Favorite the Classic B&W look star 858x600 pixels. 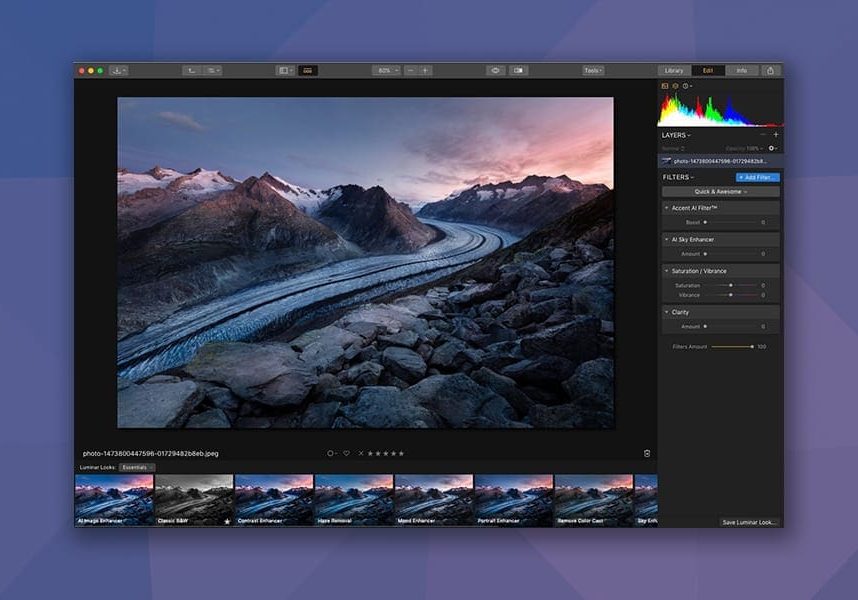pyautogui.click(x=227, y=521)
